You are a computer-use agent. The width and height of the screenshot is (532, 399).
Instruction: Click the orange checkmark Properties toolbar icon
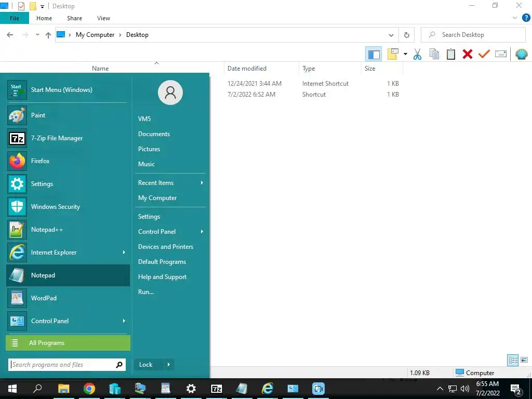click(x=484, y=54)
